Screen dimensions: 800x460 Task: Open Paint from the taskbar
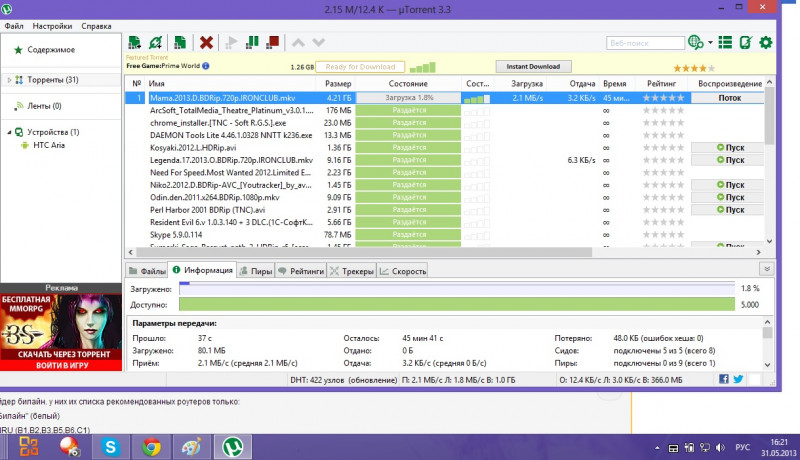pyautogui.click(x=192, y=447)
